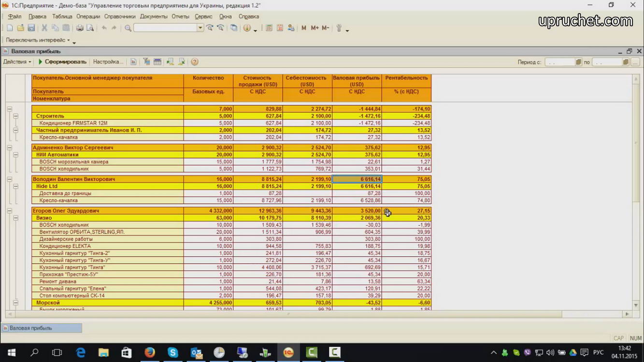644x362 pixels.
Task: Open the Отчеты menu
Action: (x=180, y=16)
